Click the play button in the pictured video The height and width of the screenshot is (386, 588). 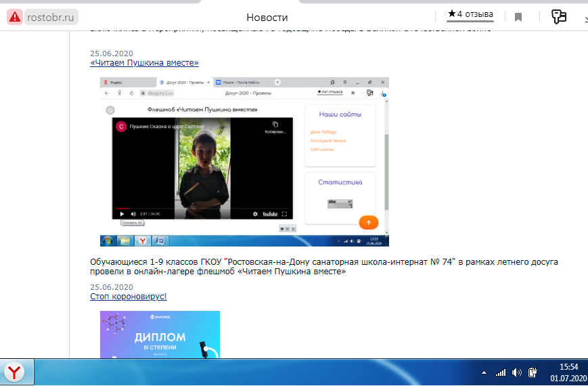pyautogui.click(x=122, y=214)
